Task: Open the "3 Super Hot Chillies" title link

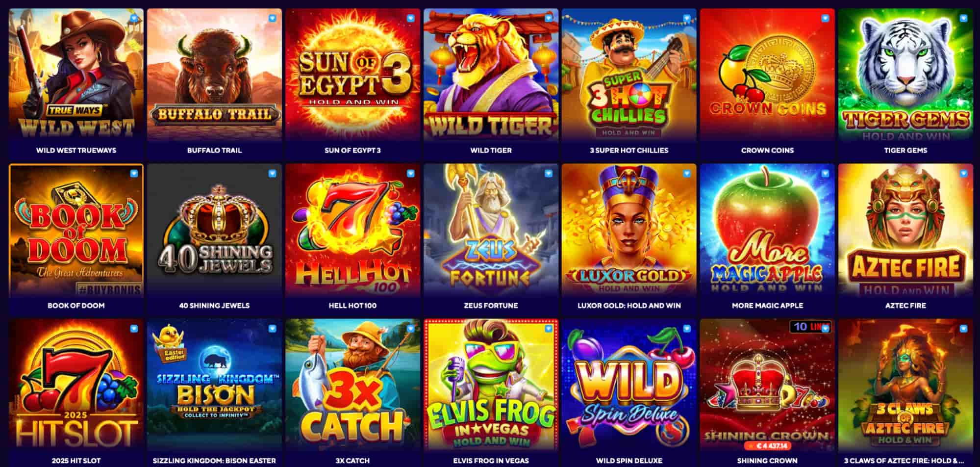Action: (x=629, y=150)
